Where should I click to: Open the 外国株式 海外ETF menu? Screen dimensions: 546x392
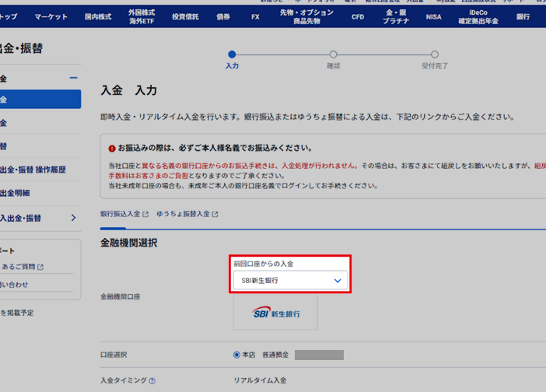point(142,16)
